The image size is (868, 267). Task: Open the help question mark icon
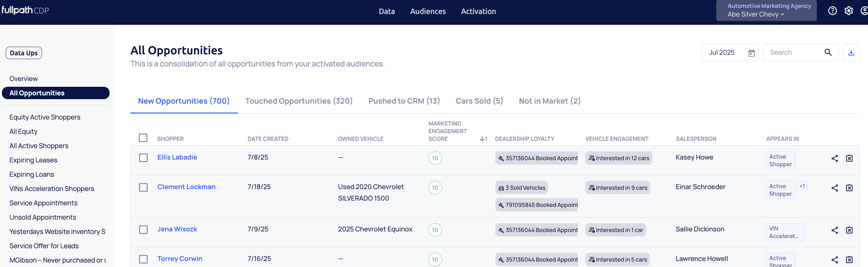pyautogui.click(x=832, y=11)
